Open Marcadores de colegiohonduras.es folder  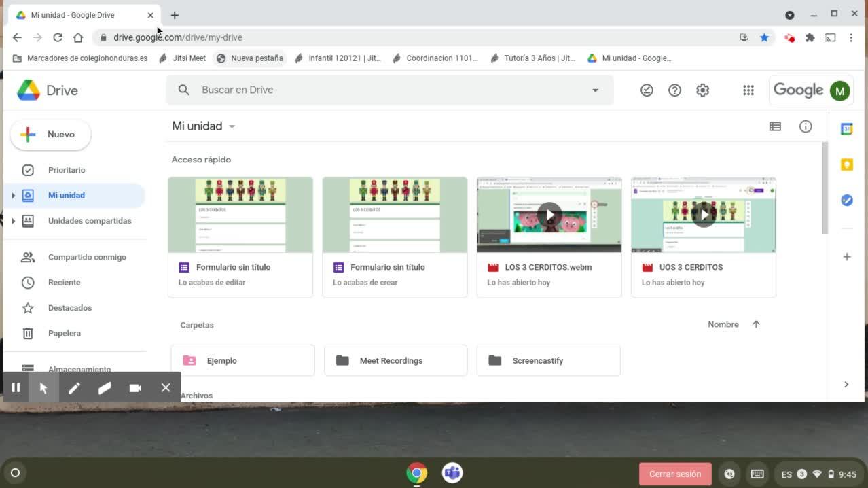point(79,58)
